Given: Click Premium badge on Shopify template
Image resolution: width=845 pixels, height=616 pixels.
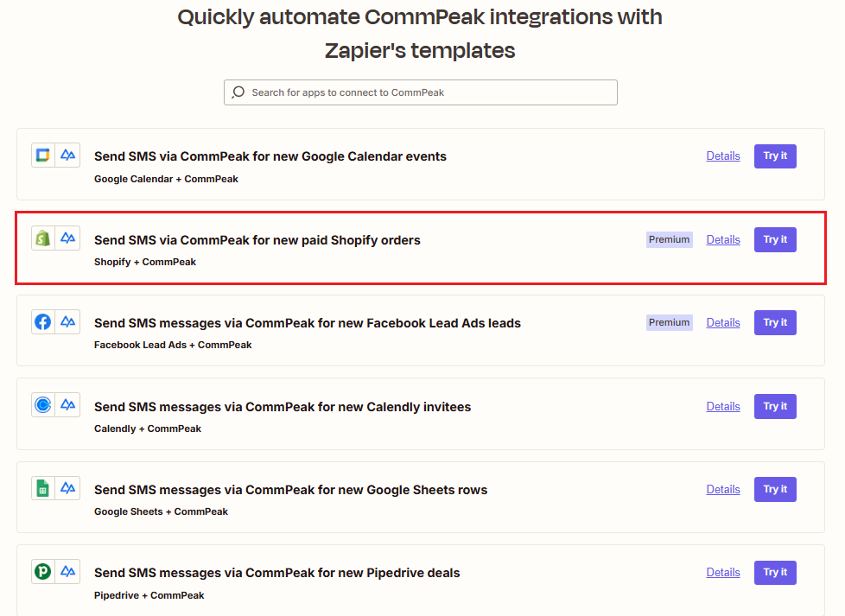Looking at the screenshot, I should click(670, 239).
